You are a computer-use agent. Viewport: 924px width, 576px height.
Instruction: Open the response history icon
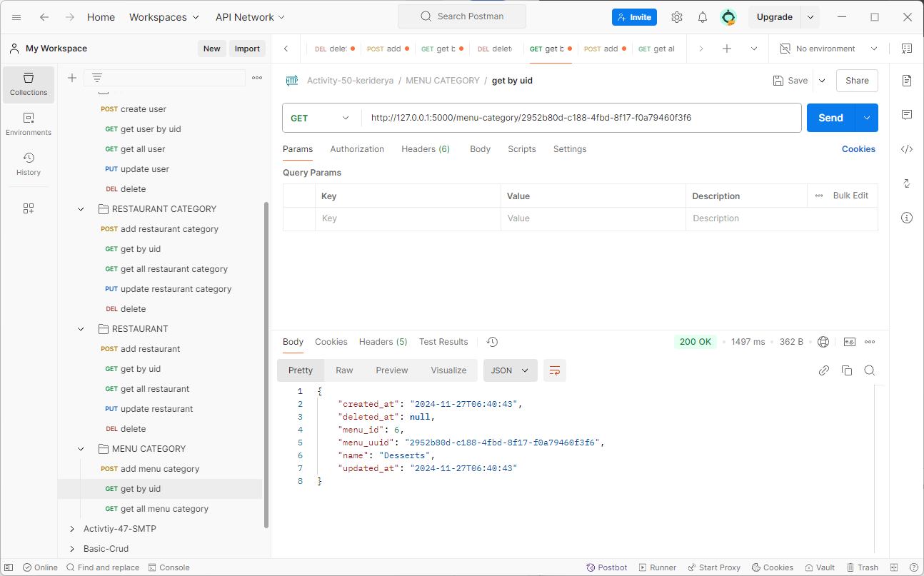492,342
